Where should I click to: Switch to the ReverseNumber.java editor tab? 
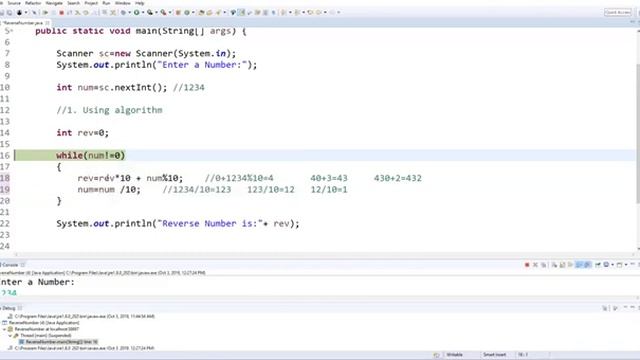click(x=22, y=23)
